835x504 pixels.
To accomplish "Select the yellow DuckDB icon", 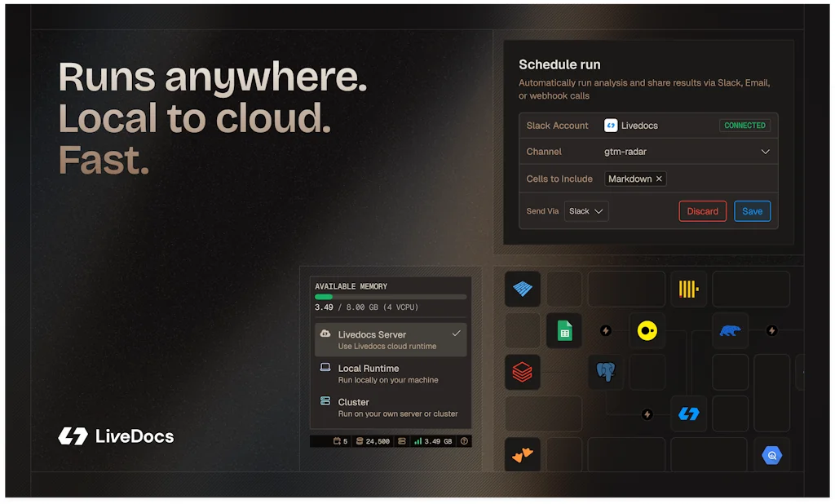I will point(647,331).
